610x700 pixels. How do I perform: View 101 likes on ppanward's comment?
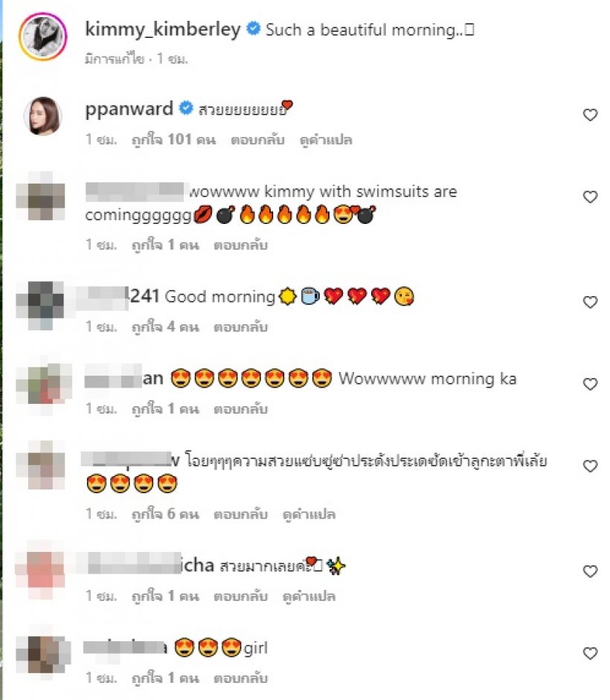(174, 140)
